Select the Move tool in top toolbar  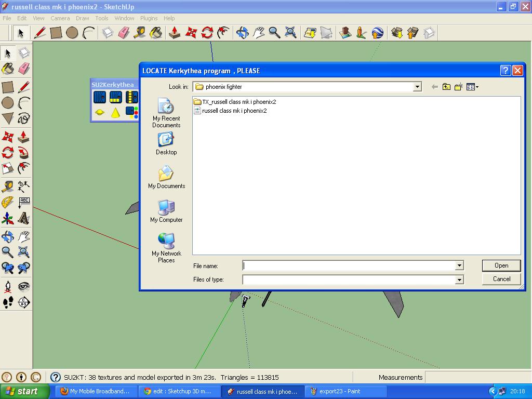pyautogui.click(x=191, y=33)
